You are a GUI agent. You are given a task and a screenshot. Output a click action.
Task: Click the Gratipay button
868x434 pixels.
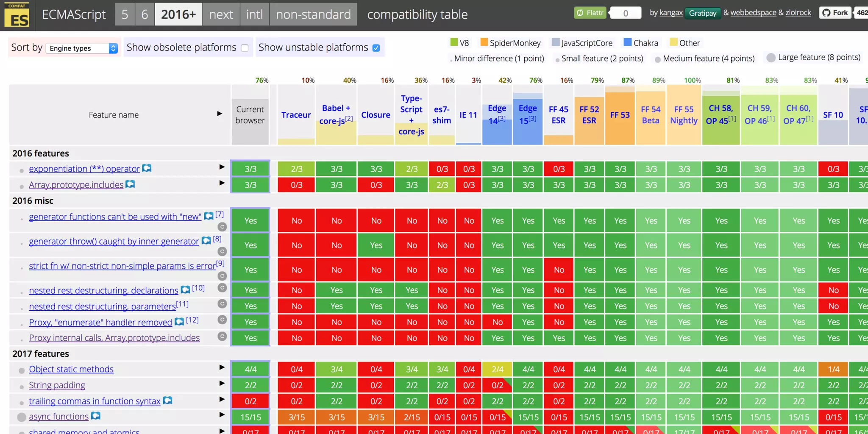[702, 13]
